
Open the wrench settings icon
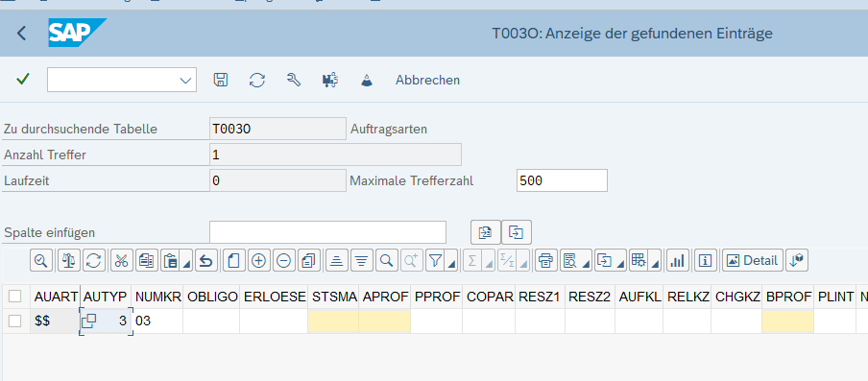[294, 80]
